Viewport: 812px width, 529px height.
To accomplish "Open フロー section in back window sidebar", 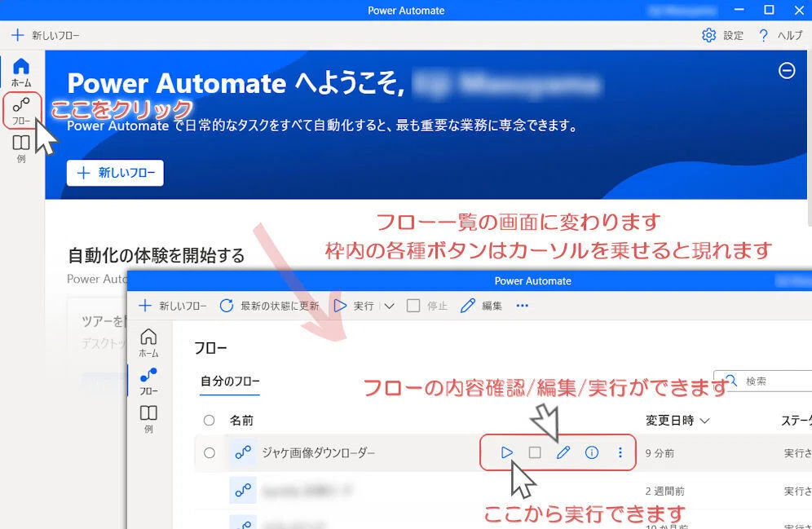I will click(21, 111).
